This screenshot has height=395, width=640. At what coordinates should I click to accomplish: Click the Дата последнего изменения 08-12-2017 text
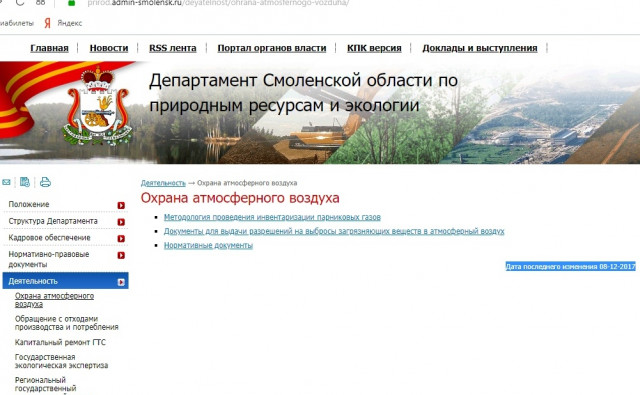click(571, 266)
